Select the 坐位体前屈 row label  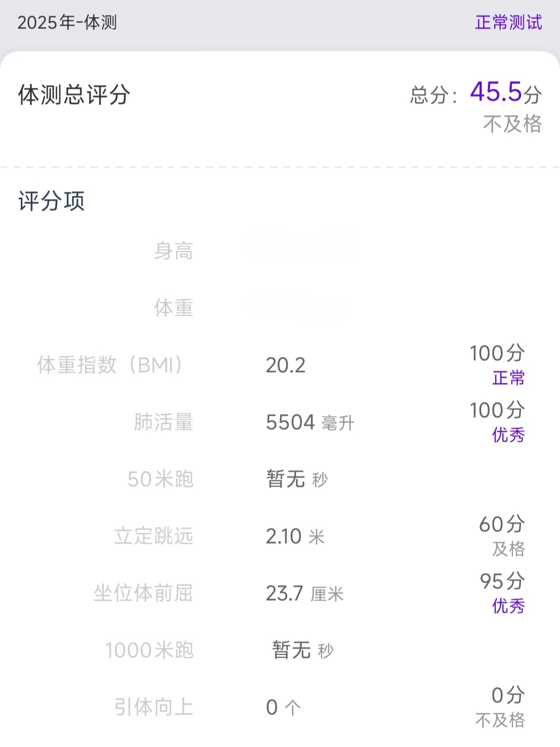pyautogui.click(x=143, y=593)
